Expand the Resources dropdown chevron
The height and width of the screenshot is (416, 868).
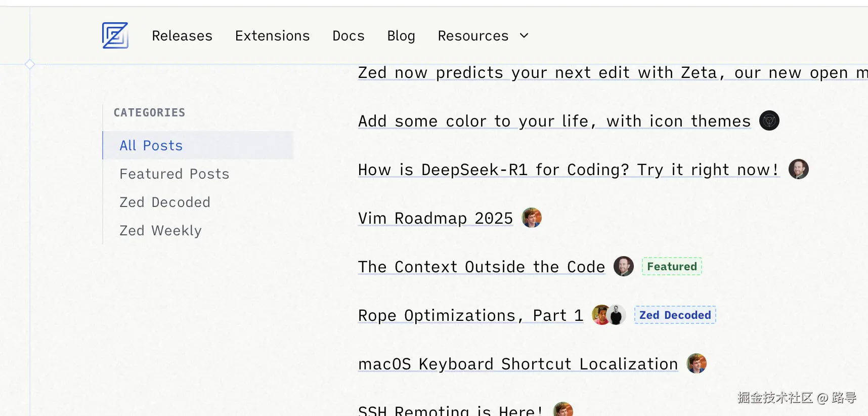pos(524,35)
